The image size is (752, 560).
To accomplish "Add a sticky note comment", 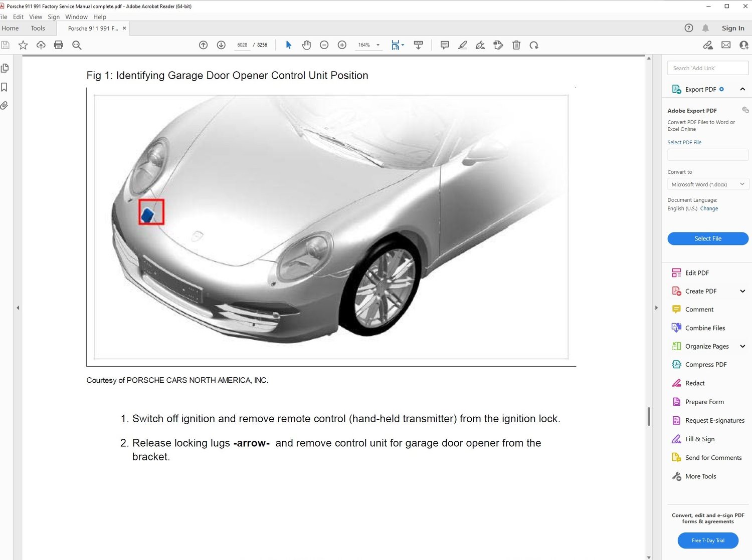I will tap(445, 45).
